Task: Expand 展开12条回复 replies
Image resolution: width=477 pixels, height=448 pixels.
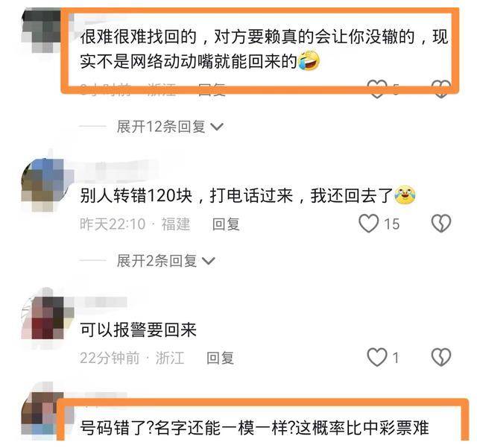Action: pos(161,126)
